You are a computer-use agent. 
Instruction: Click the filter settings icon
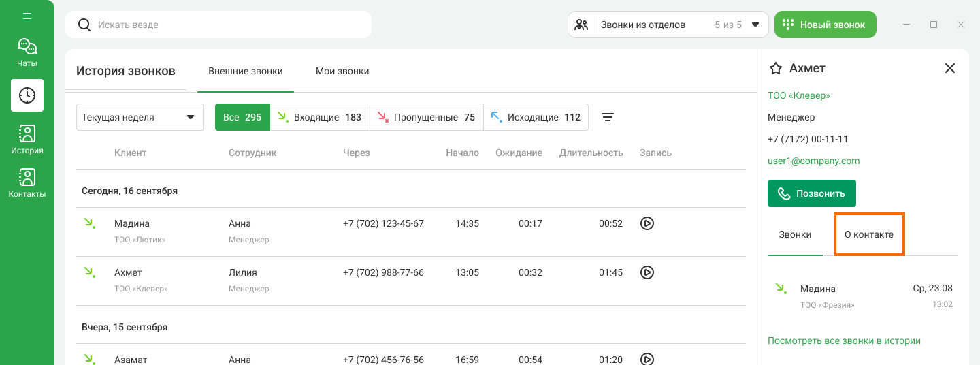point(608,117)
